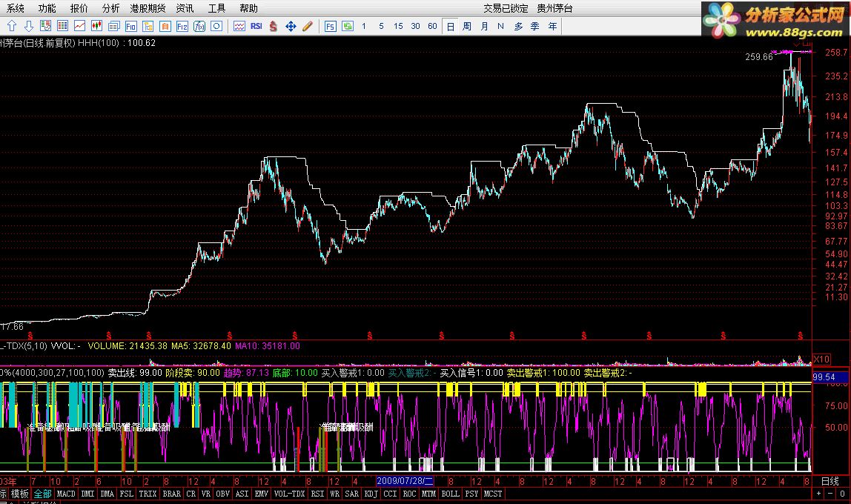The width and height of the screenshot is (851, 504).
Task: Select the 模板 tab
Action: [19, 494]
